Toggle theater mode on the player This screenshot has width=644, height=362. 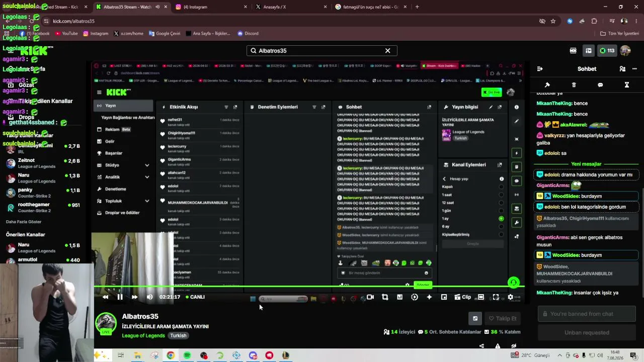pos(481,297)
